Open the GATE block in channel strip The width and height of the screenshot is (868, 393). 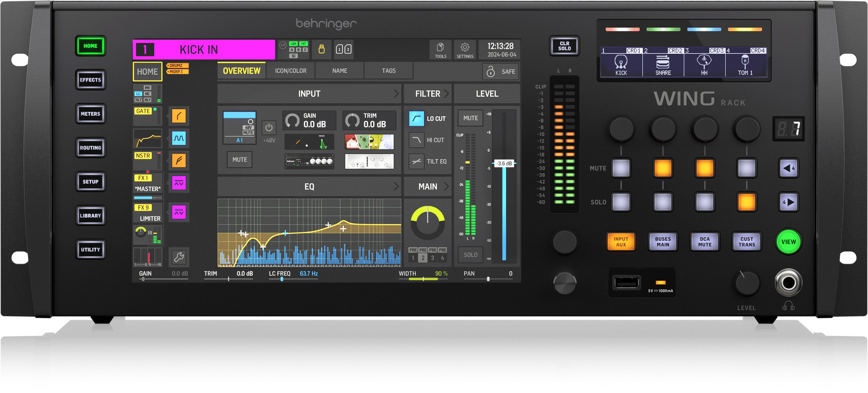point(148,116)
